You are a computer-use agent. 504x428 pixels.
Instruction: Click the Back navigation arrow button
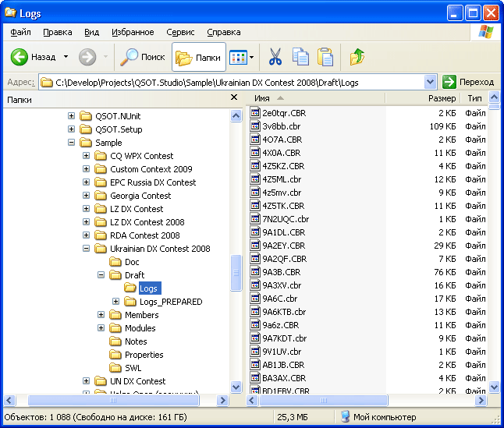[20, 57]
